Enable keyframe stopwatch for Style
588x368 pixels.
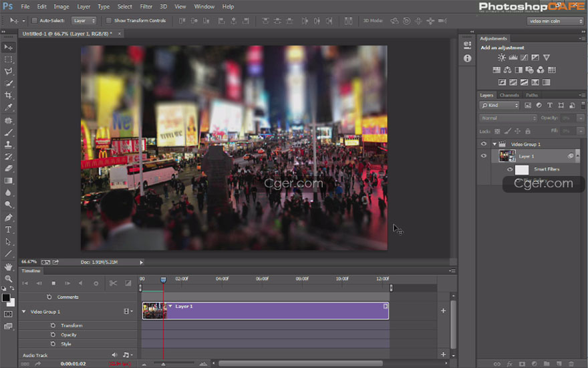coord(53,344)
